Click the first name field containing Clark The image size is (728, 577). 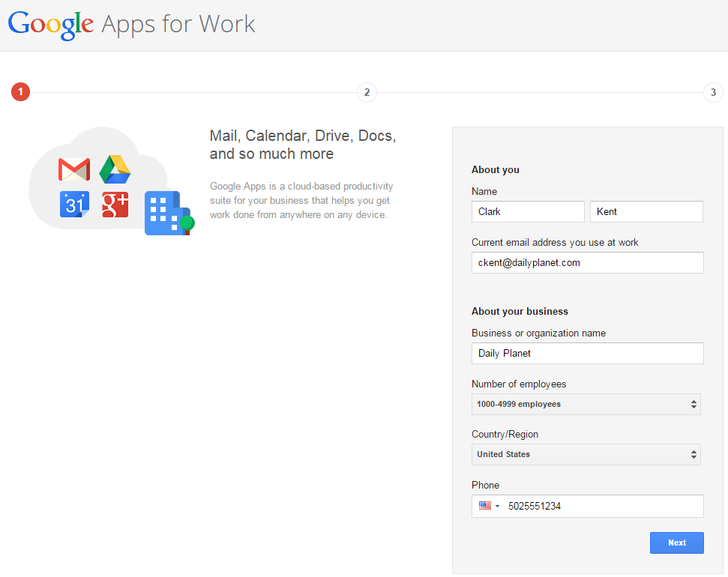click(x=528, y=211)
